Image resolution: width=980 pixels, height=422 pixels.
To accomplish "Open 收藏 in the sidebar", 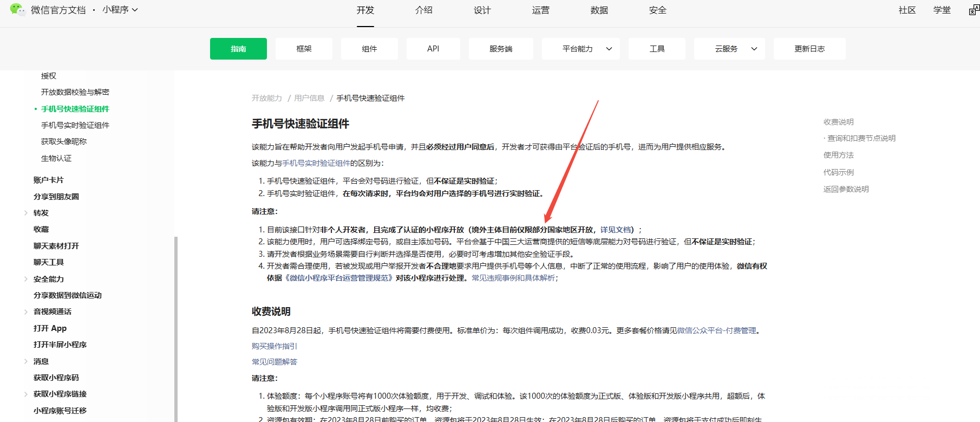I will tap(41, 229).
